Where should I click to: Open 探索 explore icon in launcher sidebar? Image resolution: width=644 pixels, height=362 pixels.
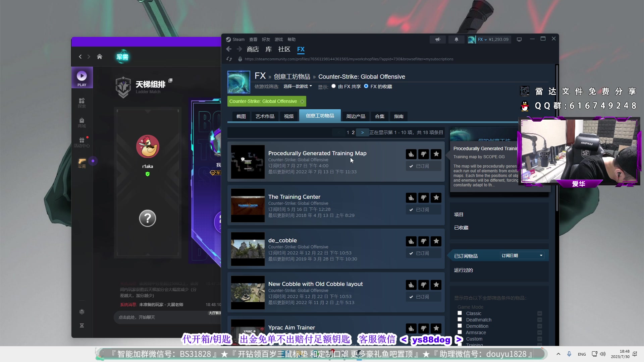click(x=82, y=103)
